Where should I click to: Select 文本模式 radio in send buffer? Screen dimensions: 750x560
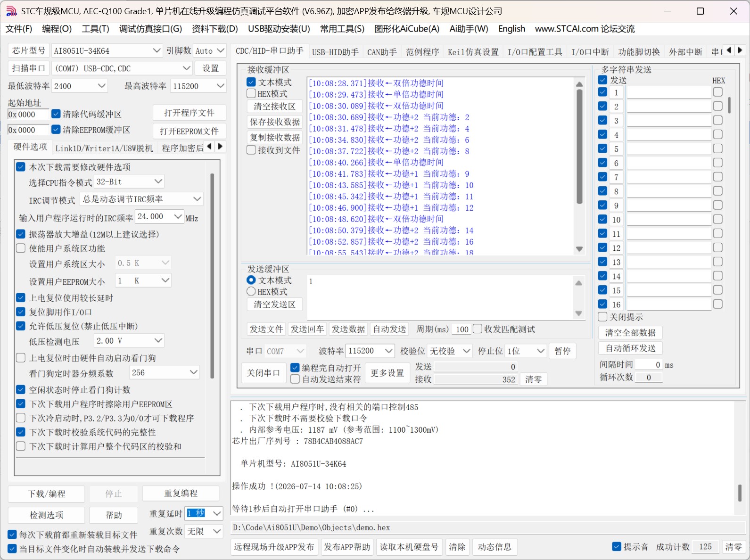[x=251, y=280]
